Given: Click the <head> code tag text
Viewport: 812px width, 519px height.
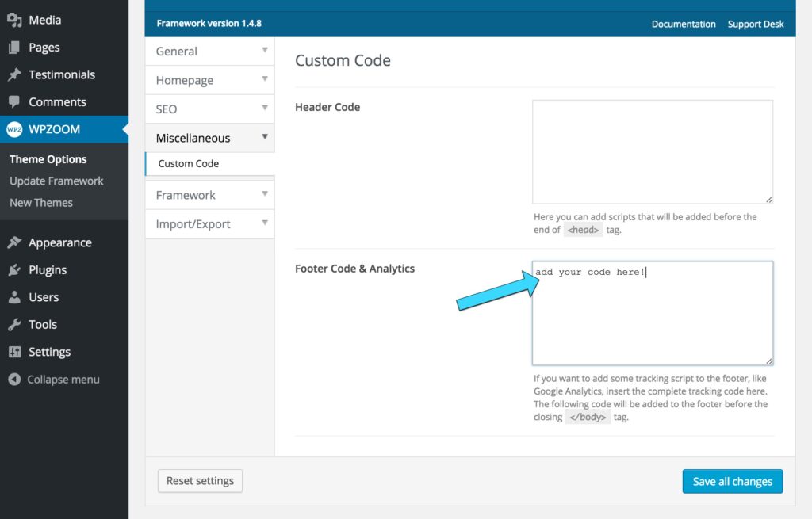Looking at the screenshot, I should [x=583, y=230].
